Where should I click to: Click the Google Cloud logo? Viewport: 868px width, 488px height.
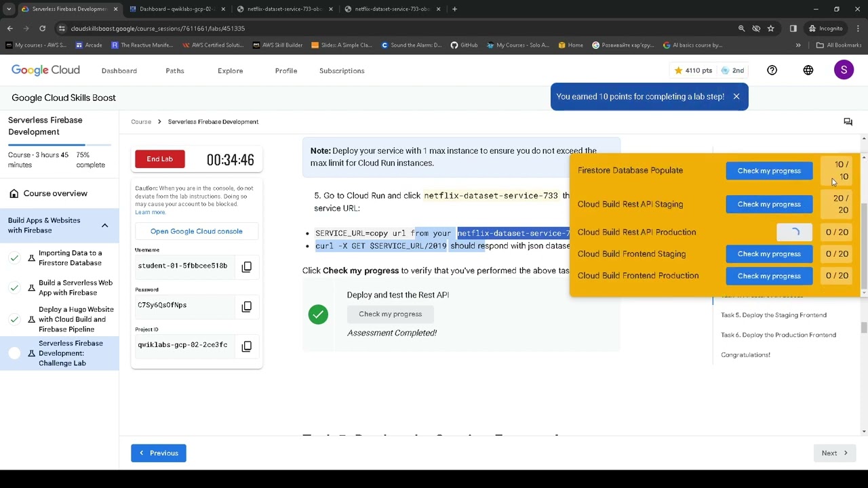(45, 70)
